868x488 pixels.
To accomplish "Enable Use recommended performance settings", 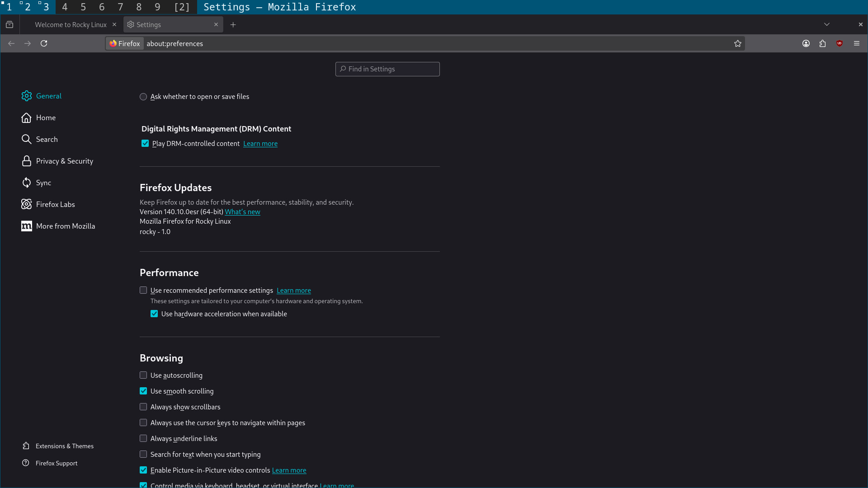I will (x=143, y=290).
